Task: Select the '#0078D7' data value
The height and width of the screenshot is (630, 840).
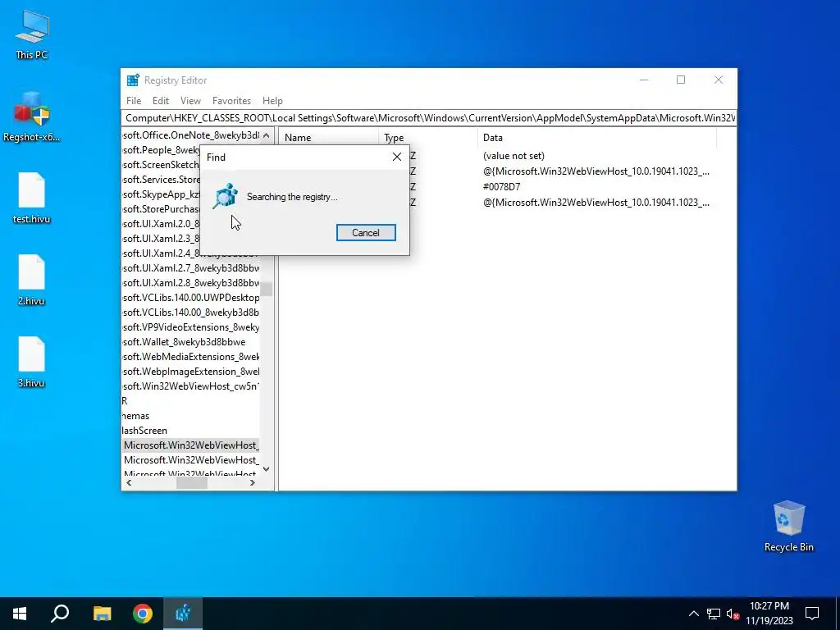Action: 501,187
